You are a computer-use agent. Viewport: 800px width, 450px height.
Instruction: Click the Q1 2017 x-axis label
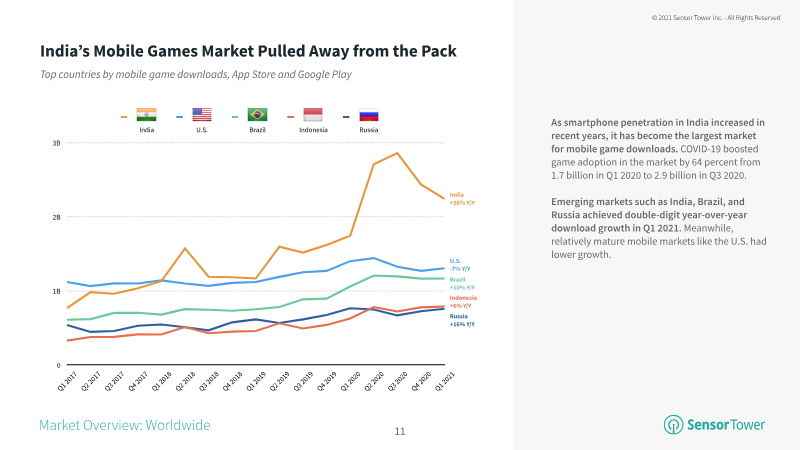[x=67, y=381]
